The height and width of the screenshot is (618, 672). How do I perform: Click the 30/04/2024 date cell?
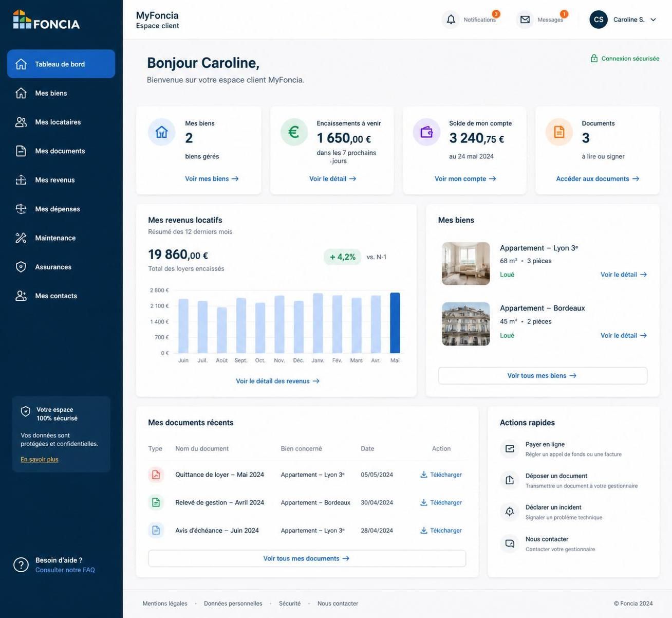[377, 502]
